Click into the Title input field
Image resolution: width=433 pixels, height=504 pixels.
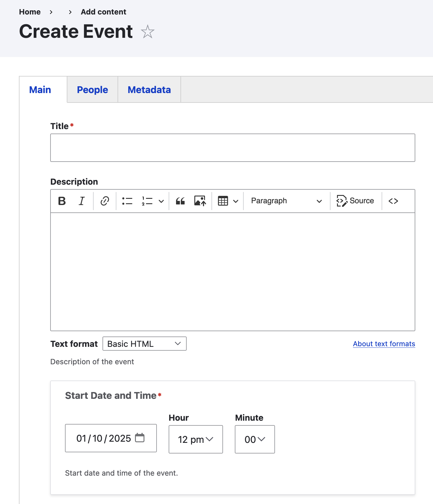[232, 148]
